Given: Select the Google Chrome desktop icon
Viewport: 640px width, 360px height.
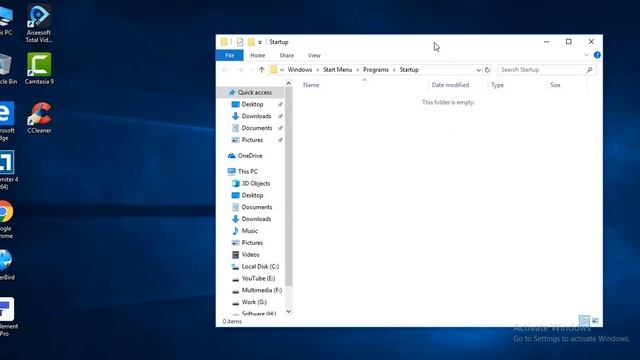Looking at the screenshot, I should (6, 219).
